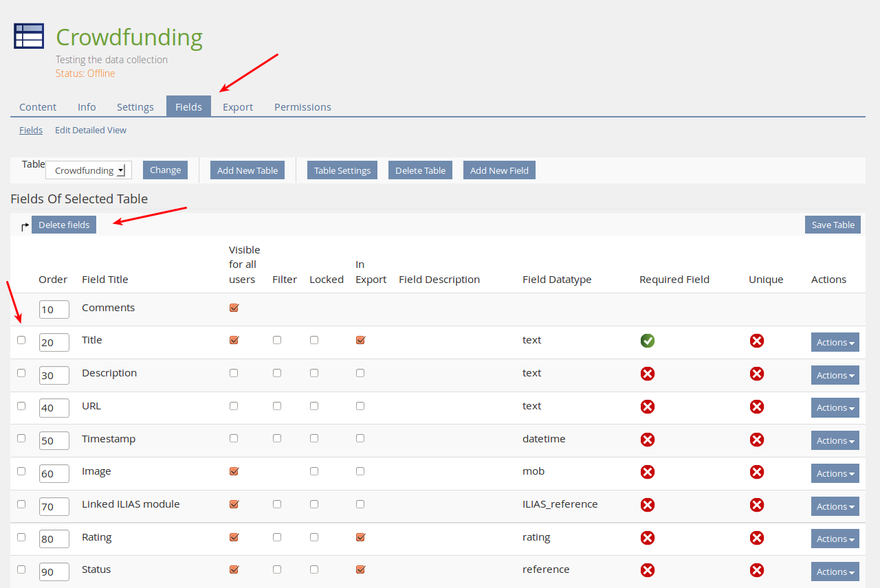The height and width of the screenshot is (588, 880).
Task: Uncheck Visible for all users on Image row
Action: [234, 471]
